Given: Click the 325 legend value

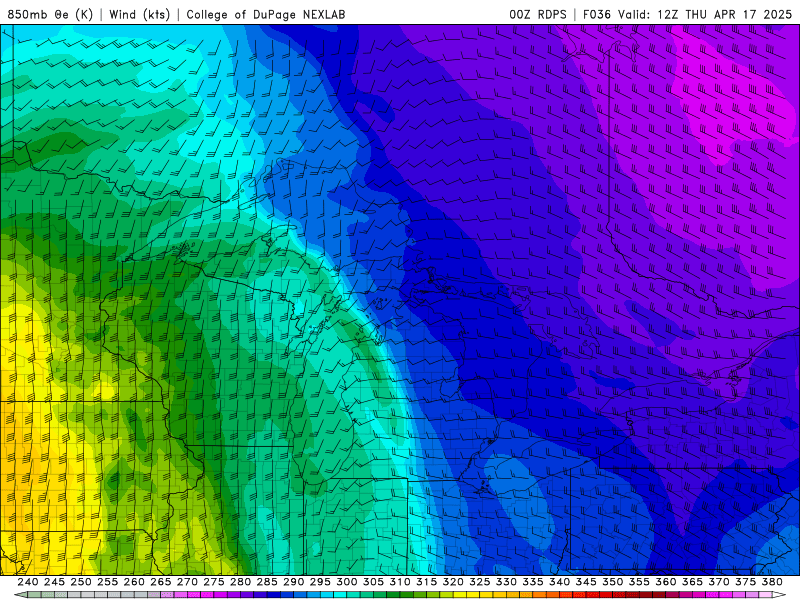Looking at the screenshot, I should 479,582.
